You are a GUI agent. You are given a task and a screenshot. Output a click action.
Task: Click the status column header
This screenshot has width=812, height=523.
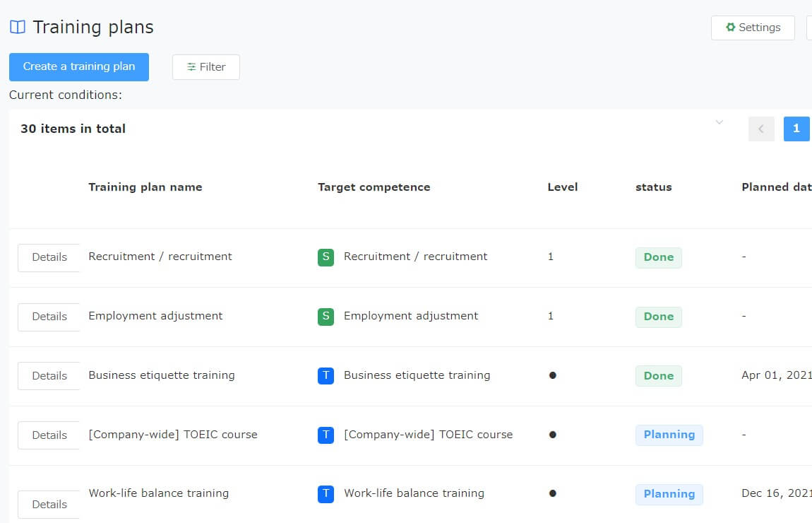[x=654, y=187]
